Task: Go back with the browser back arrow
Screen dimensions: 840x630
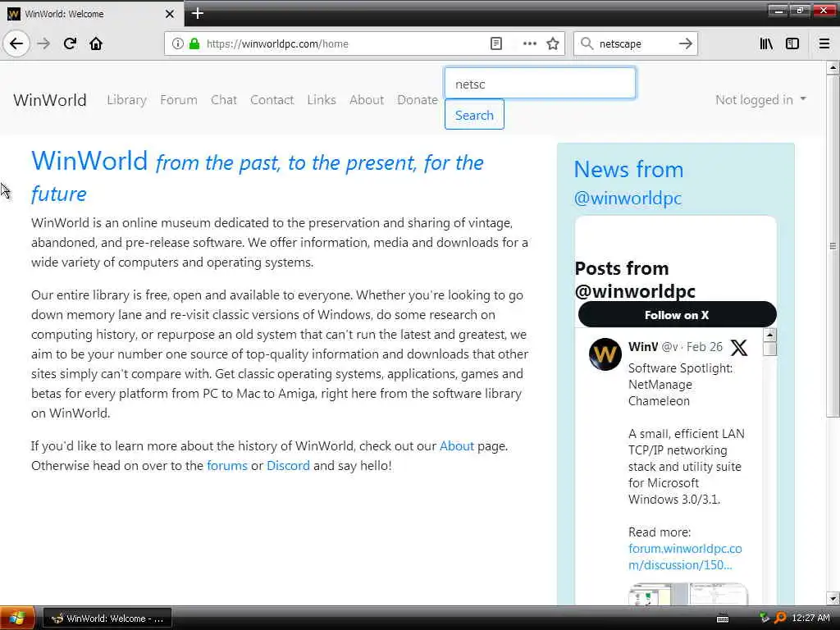Action: coord(16,43)
